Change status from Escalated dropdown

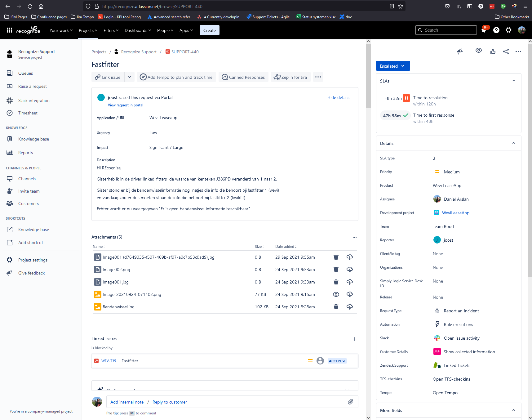(393, 66)
